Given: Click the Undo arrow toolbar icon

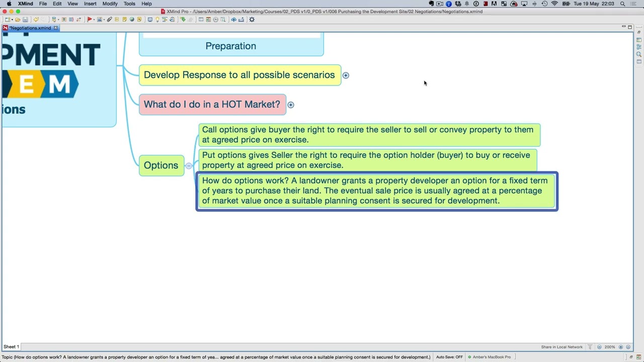Looking at the screenshot, I should tap(36, 20).
